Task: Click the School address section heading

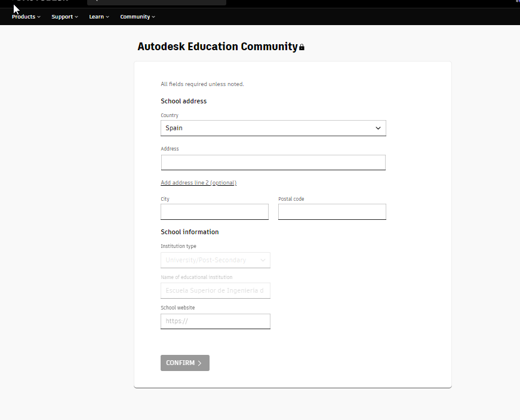Action: [x=183, y=101]
